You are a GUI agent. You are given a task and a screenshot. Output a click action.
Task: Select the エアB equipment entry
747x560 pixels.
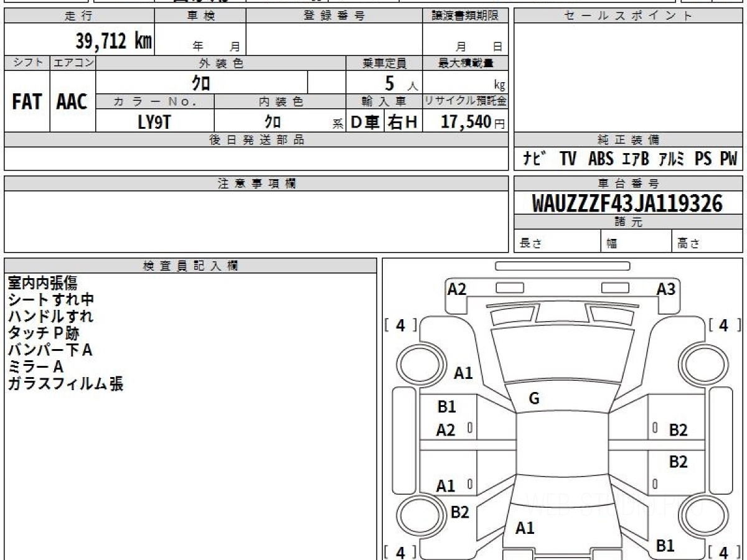point(636,159)
